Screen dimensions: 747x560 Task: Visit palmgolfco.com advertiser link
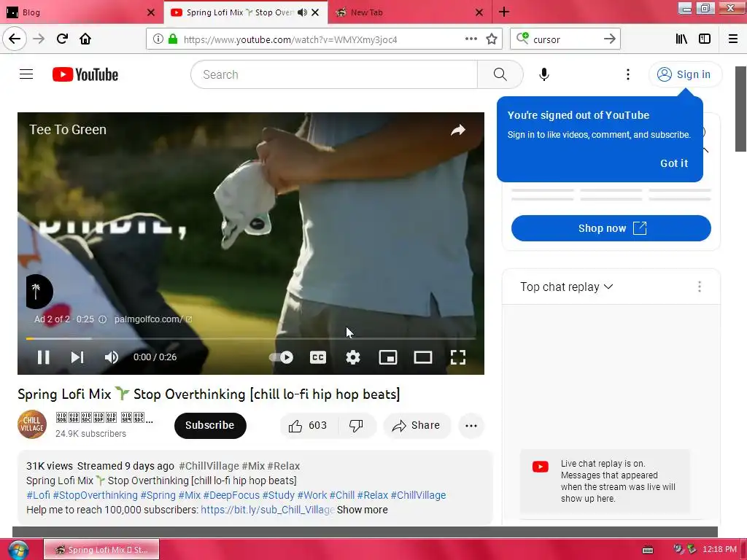[x=153, y=319]
